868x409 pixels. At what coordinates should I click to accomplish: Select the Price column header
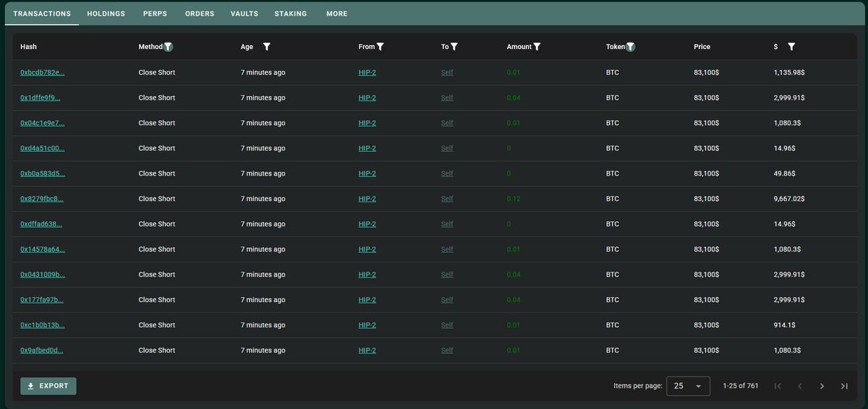702,47
